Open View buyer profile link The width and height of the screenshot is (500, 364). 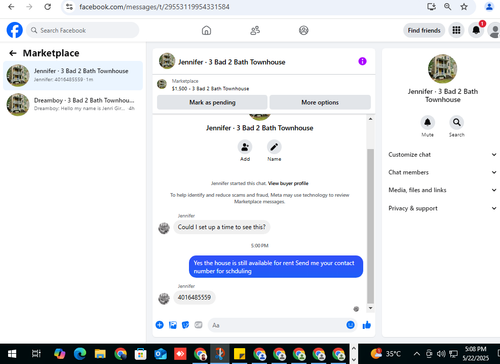click(288, 183)
